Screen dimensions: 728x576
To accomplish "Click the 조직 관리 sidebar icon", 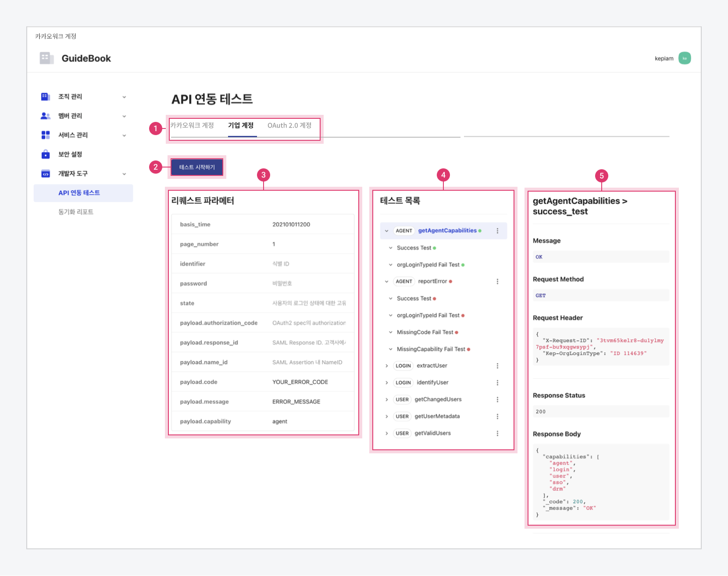I will click(45, 96).
